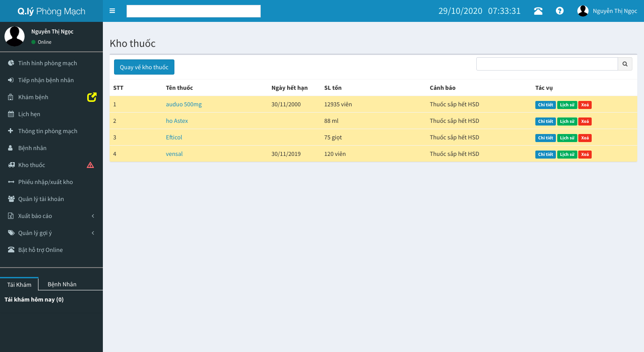The height and width of the screenshot is (352, 644).
Task: Click the header user avatar icon
Action: [583, 11]
